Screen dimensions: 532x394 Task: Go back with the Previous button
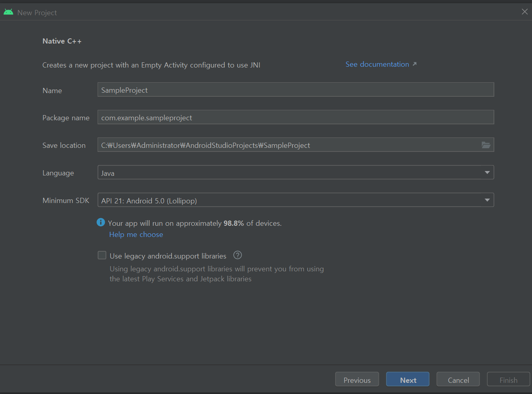(x=357, y=380)
